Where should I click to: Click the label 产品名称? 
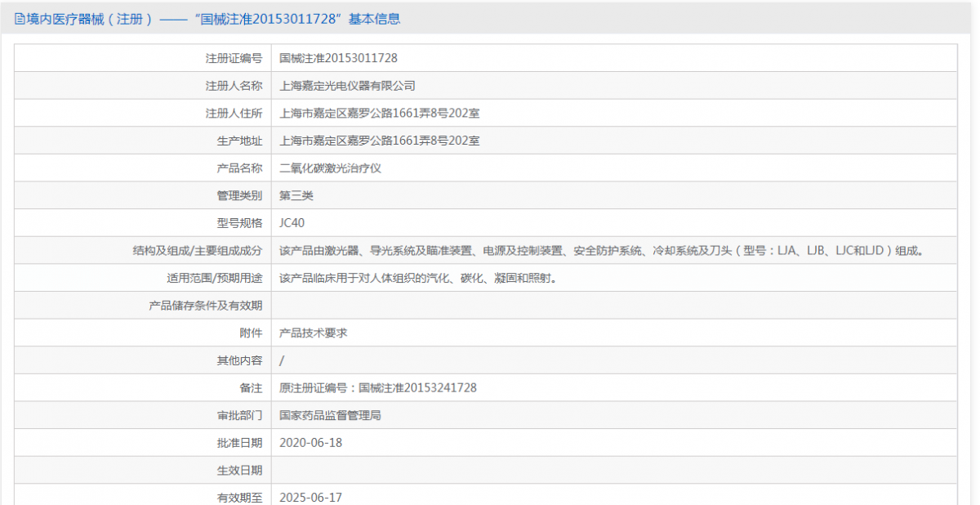click(x=239, y=168)
